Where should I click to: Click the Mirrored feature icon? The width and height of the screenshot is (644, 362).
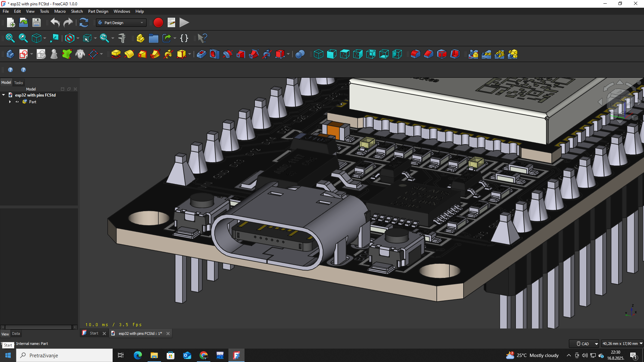click(x=473, y=54)
